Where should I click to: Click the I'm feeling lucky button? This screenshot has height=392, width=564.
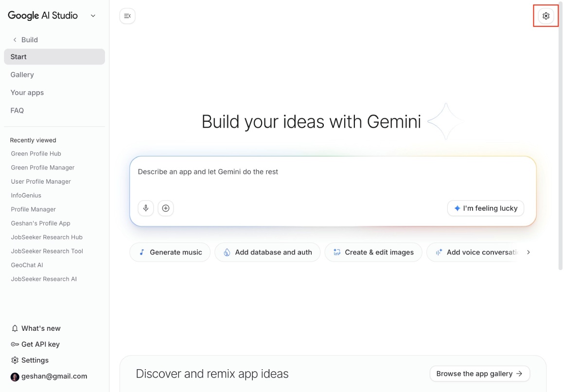pos(485,208)
